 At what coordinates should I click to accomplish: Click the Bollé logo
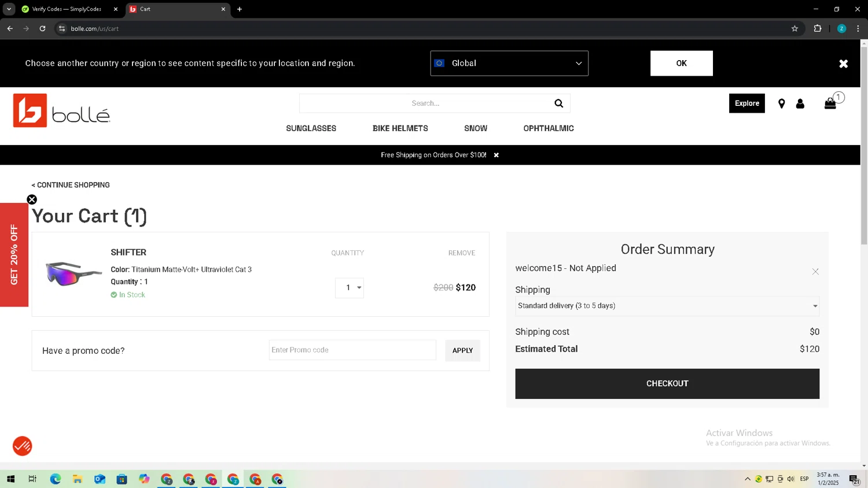tap(61, 110)
